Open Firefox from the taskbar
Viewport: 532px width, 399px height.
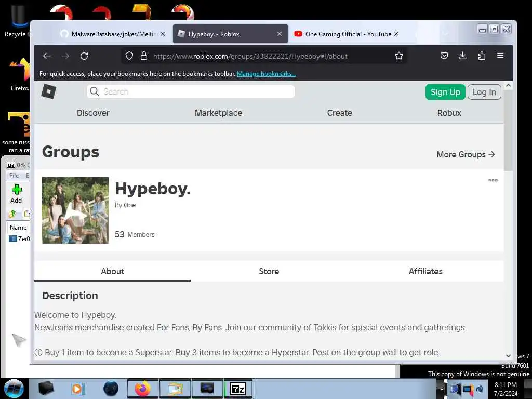pos(143,389)
